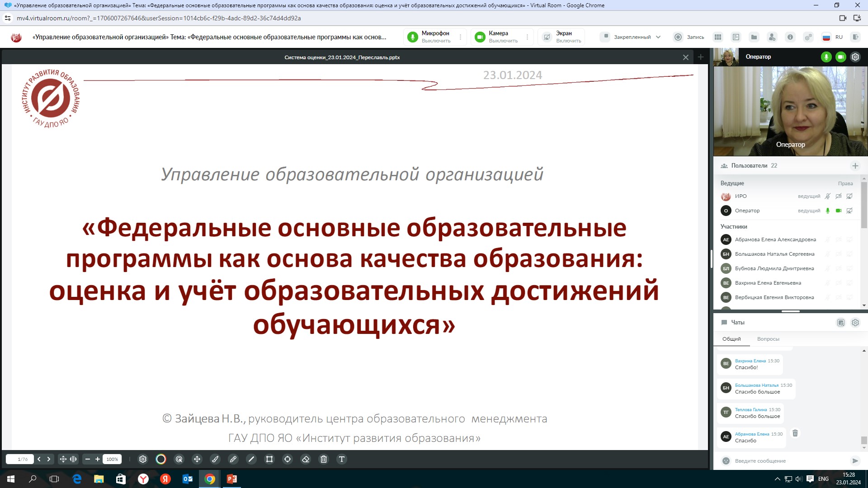Add a new document tab with plus
The width and height of the screenshot is (868, 488).
coord(701,57)
